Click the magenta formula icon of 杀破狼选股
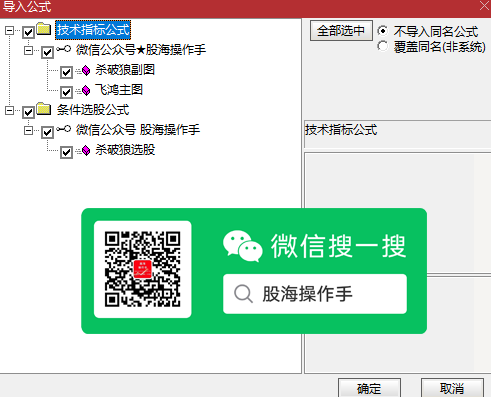This screenshot has width=491, height=397. pyautogui.click(x=86, y=150)
